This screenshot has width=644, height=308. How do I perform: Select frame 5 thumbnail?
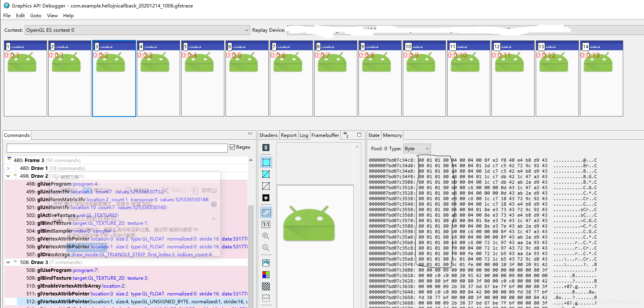click(203, 78)
